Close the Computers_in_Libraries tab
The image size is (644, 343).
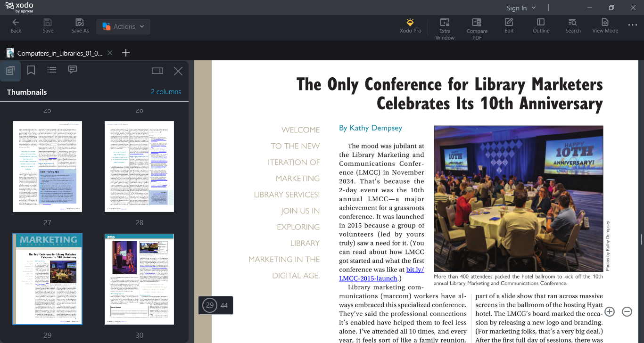(x=110, y=53)
